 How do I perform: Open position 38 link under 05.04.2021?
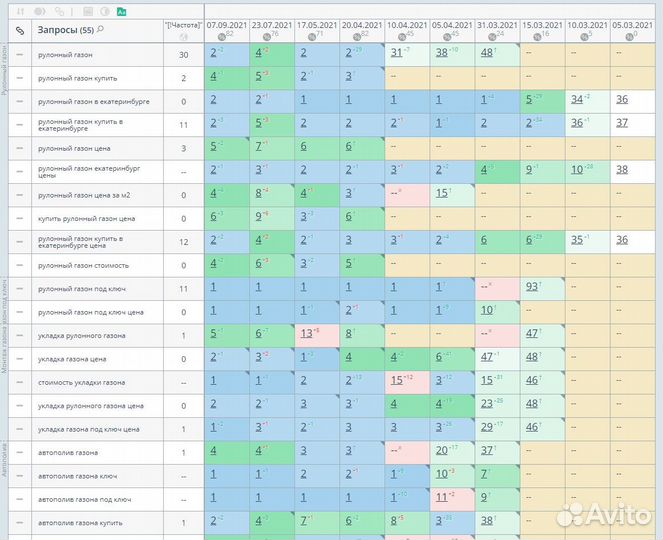pyautogui.click(x=441, y=53)
